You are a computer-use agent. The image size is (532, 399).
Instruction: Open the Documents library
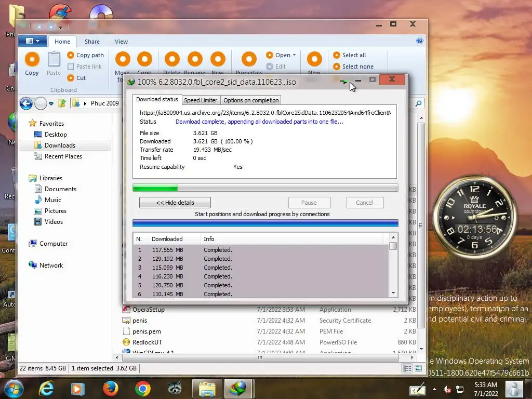click(x=55, y=189)
